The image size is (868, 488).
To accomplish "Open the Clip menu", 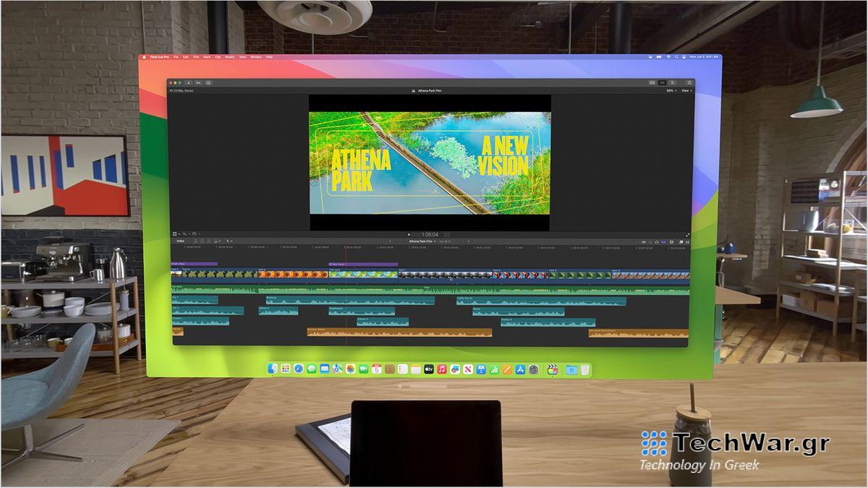I will pos(218,56).
